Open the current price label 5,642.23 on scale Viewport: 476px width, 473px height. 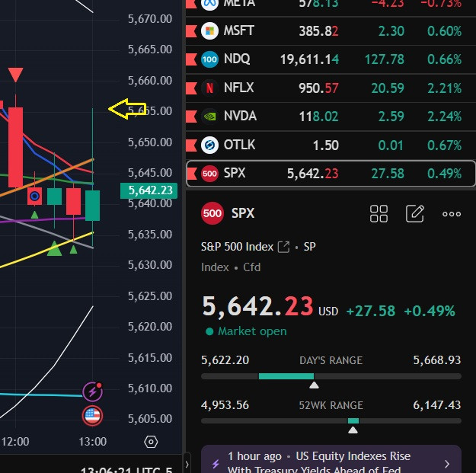coord(149,190)
